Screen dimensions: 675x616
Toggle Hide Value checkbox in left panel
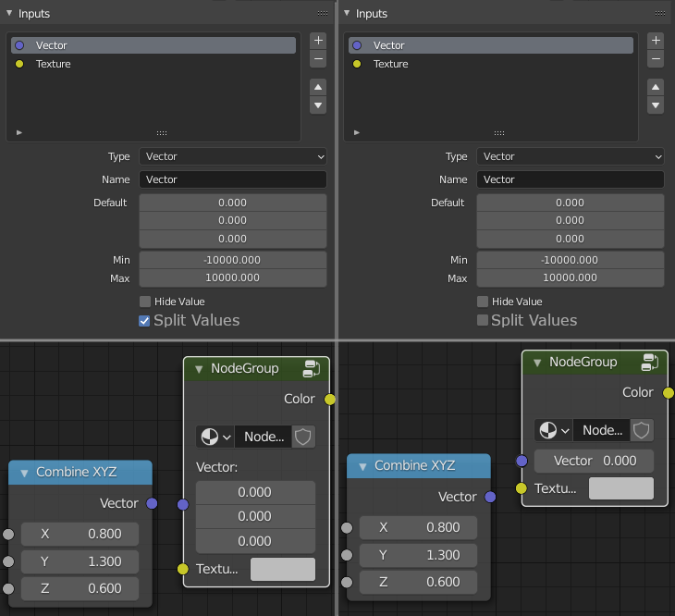pos(145,302)
